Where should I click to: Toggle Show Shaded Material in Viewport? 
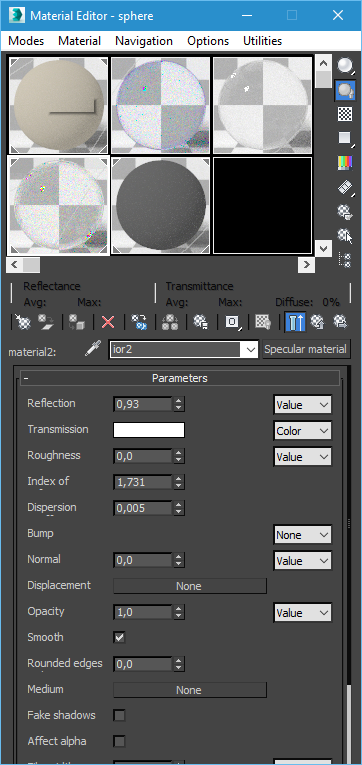point(263,322)
